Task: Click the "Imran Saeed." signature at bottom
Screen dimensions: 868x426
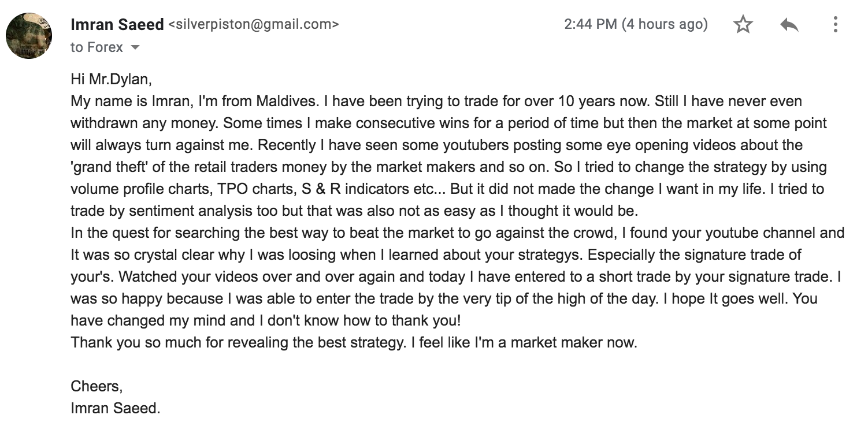Action: coord(115,408)
